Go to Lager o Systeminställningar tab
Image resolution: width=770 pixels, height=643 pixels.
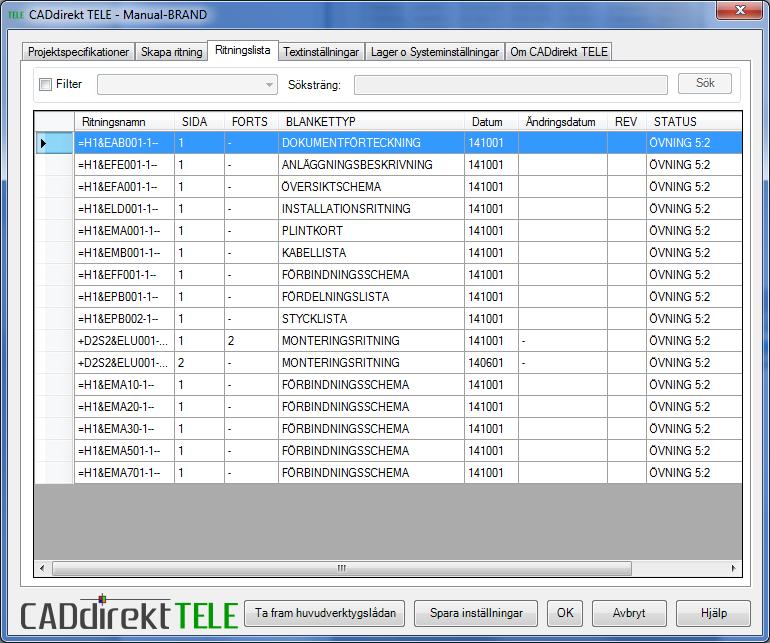pos(435,52)
